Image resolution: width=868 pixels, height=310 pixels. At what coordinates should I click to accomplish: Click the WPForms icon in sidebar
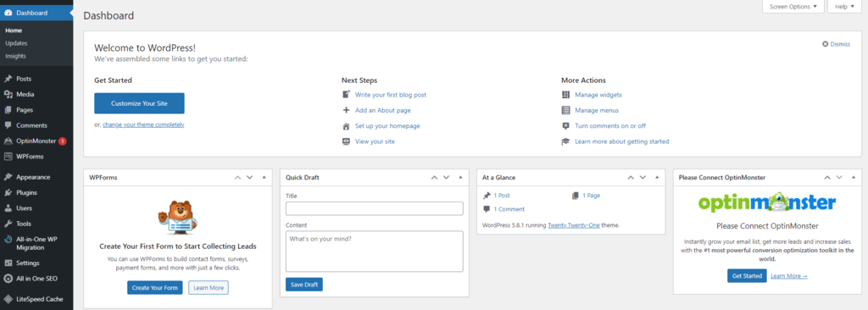pyautogui.click(x=8, y=157)
